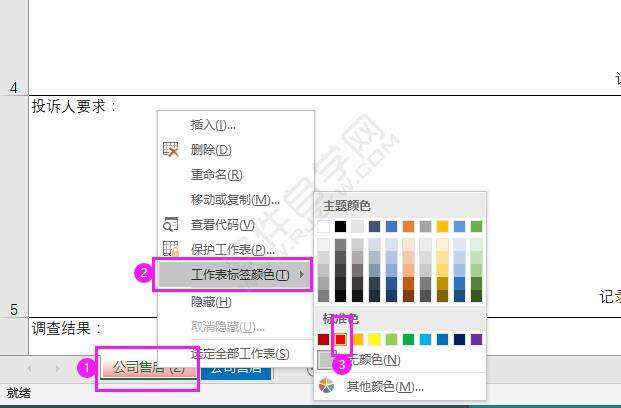Click the 就绪 status bar text
621x408 pixels.
click(18, 393)
